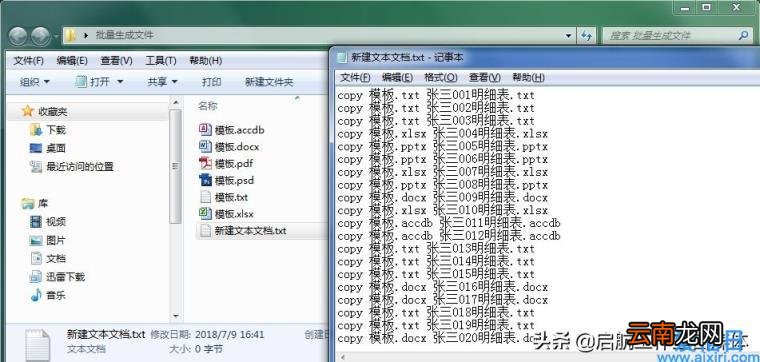The width and height of the screenshot is (760, 362).
Task: Minimize the Explorer window
Action: pos(685,7)
